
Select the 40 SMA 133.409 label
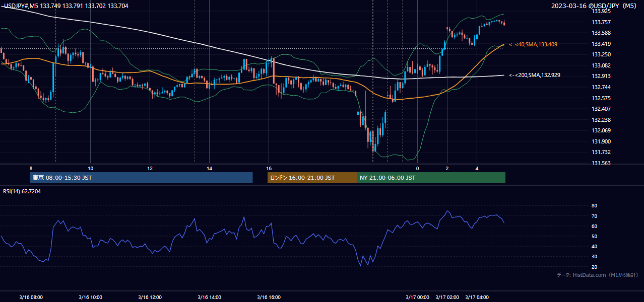533,44
